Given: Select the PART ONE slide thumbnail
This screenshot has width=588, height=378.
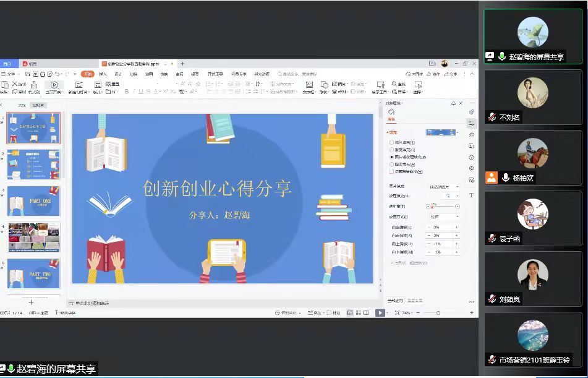Looking at the screenshot, I should tap(33, 201).
